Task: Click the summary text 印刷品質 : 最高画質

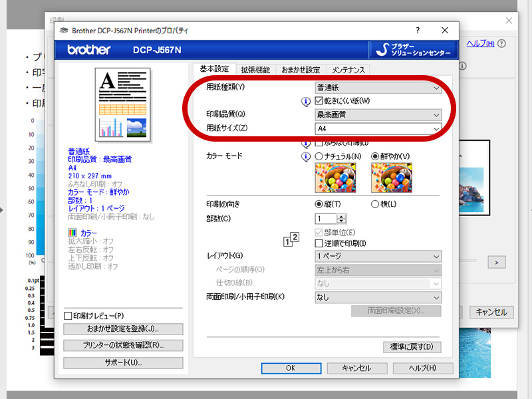Action: tap(100, 160)
